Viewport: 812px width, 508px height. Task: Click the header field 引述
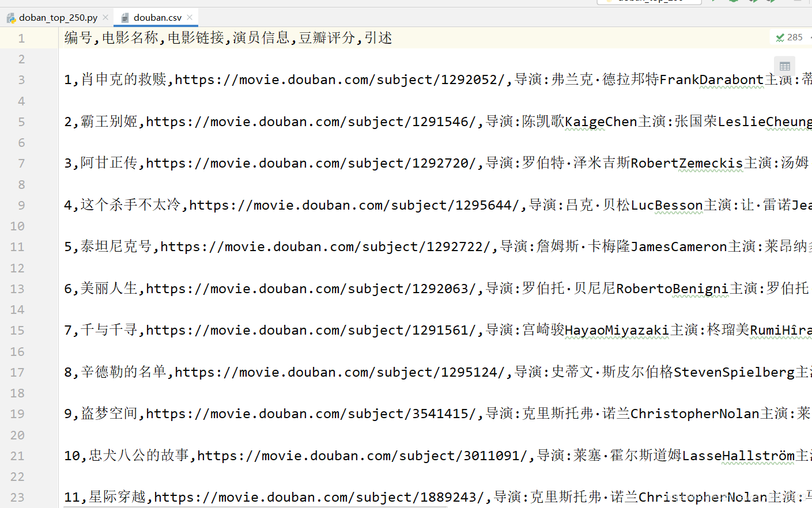click(x=378, y=38)
